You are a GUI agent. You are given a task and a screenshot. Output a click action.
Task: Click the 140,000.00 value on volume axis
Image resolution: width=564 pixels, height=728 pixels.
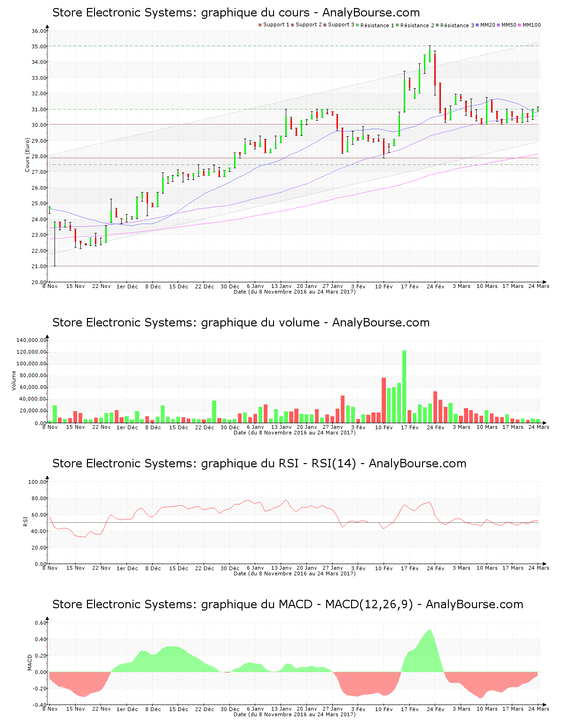coord(31,340)
